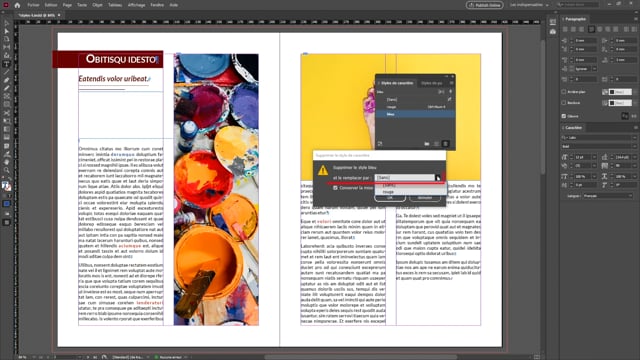Screen dimensions: 640x360
Task: Toggle the Bordure checkbox in Paragraphe panel
Action: pyautogui.click(x=564, y=103)
